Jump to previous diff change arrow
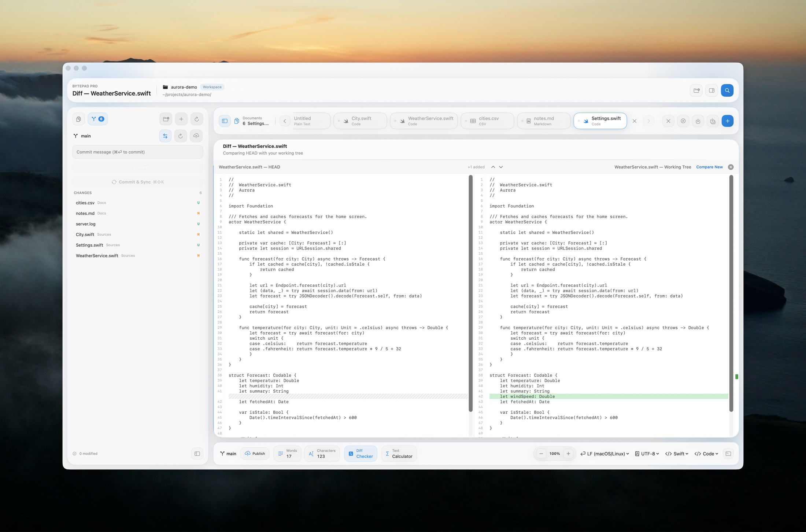 coord(493,167)
